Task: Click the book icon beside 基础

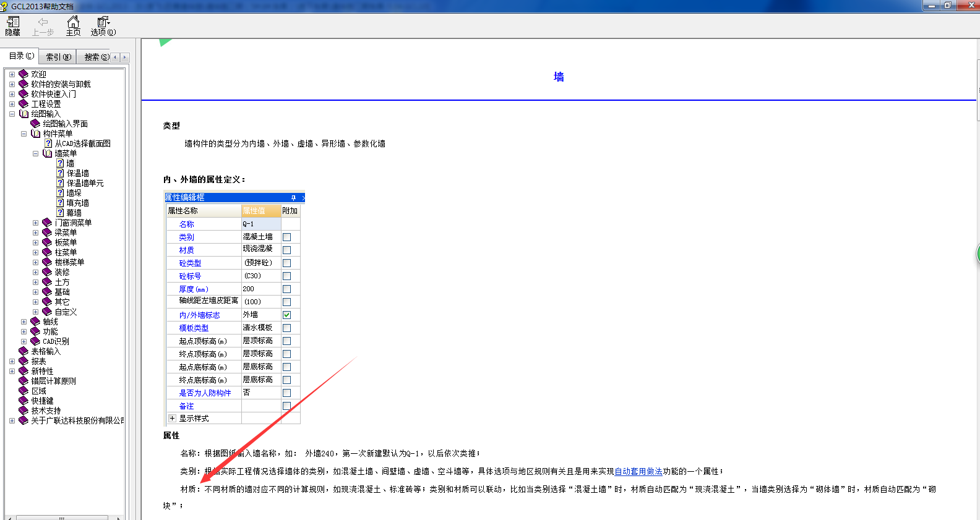Action: point(47,292)
